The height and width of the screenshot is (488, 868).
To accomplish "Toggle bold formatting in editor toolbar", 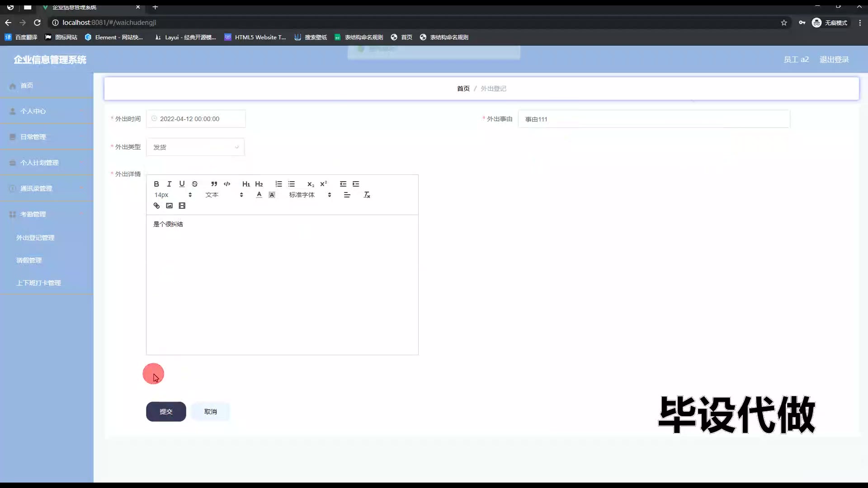I will (x=156, y=184).
